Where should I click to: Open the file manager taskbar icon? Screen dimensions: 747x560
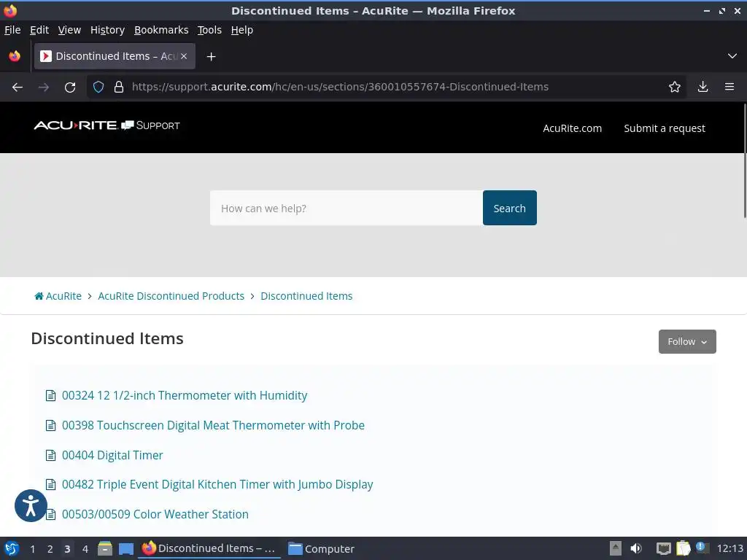click(105, 548)
